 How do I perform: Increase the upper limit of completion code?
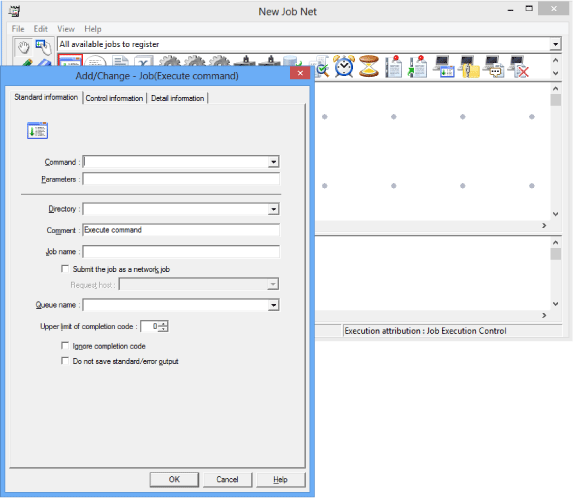(164, 323)
